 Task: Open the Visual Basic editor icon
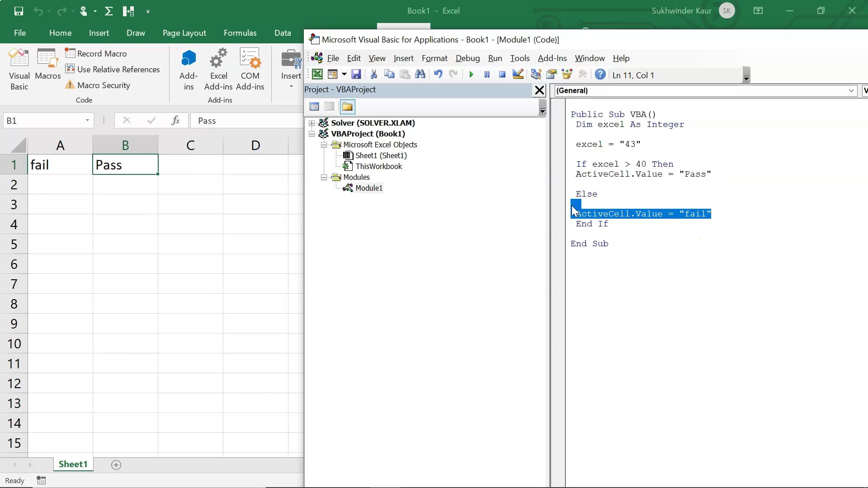click(x=19, y=68)
